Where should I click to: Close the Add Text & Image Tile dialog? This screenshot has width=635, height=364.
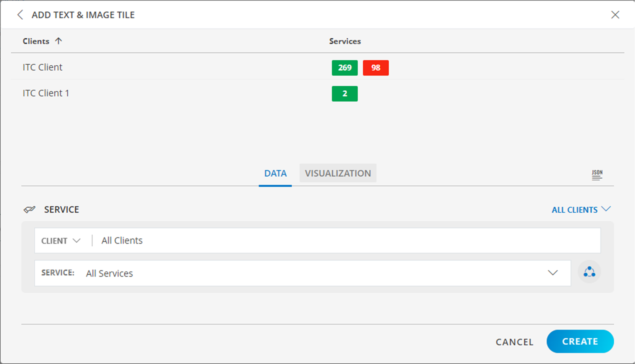615,15
